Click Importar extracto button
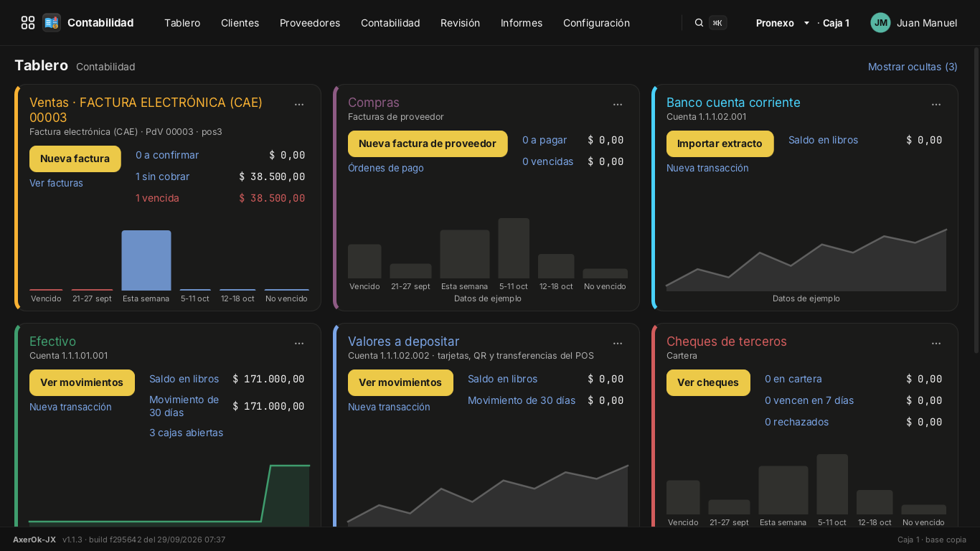The width and height of the screenshot is (980, 551). coord(720,143)
